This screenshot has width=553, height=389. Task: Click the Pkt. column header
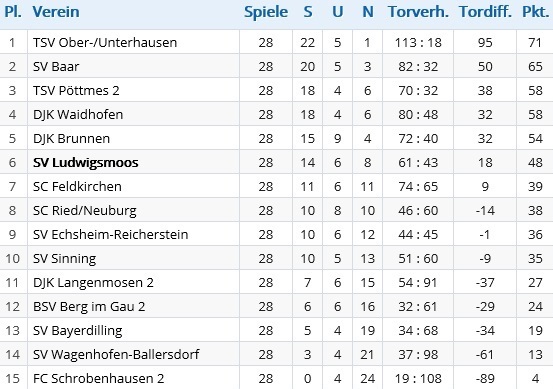coord(535,12)
